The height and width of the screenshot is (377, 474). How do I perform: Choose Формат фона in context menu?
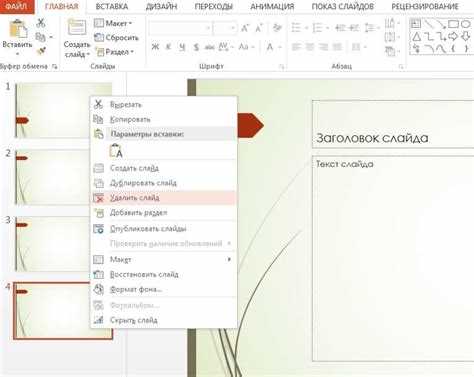(163, 289)
